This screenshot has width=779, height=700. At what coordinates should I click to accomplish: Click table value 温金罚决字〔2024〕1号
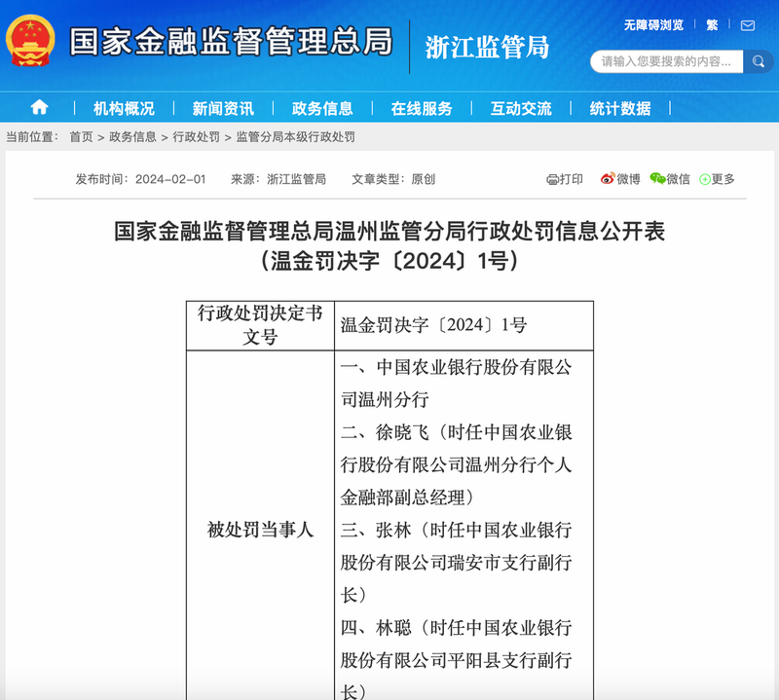coord(433,325)
